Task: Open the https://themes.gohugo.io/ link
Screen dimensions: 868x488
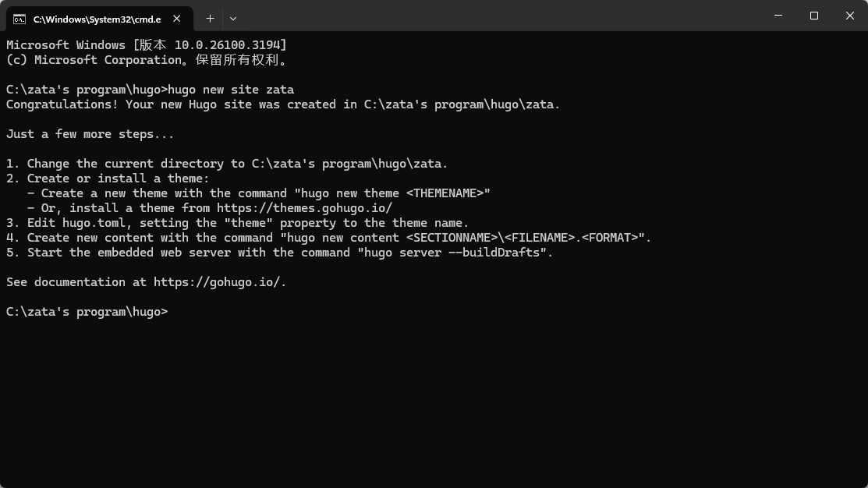Action: click(304, 208)
